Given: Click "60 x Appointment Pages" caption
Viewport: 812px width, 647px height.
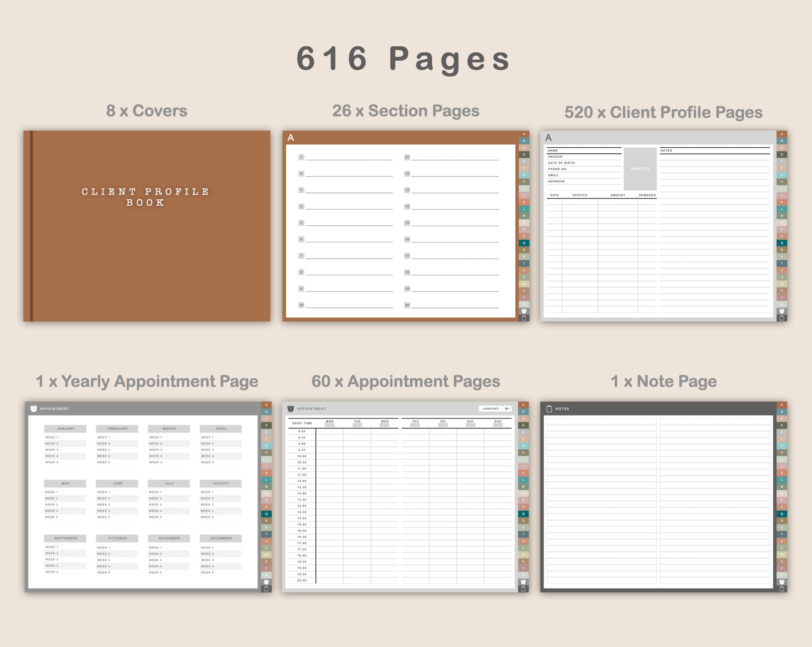Looking at the screenshot, I should pyautogui.click(x=406, y=381).
